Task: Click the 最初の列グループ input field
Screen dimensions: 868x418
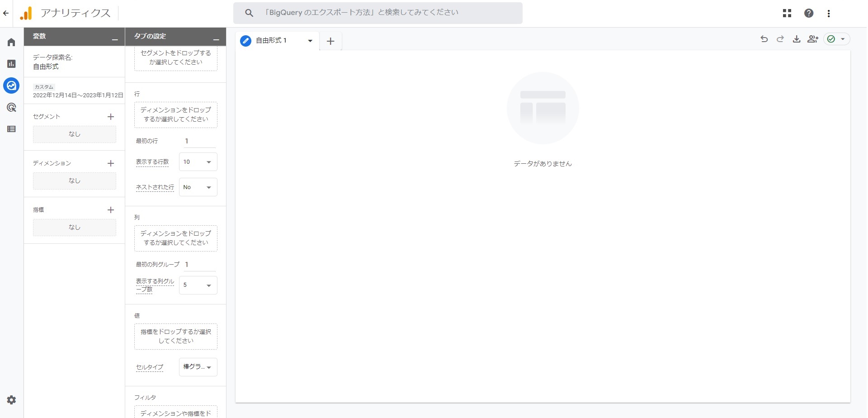Action: (x=199, y=265)
